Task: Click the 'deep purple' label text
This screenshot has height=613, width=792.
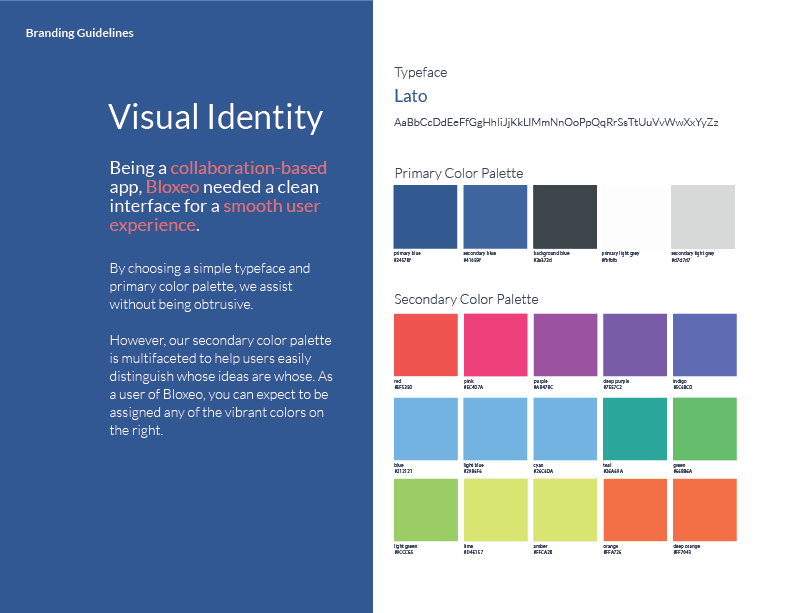Action: pyautogui.click(x=616, y=381)
